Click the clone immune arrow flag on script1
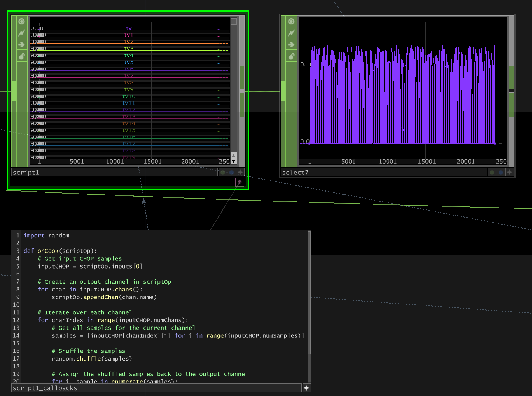This screenshot has width=532, height=396. point(22,45)
